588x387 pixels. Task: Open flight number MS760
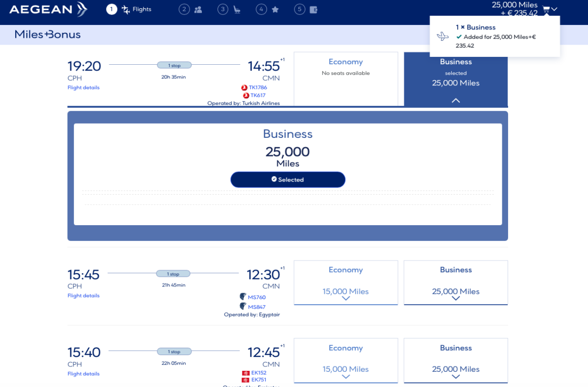coord(257,297)
